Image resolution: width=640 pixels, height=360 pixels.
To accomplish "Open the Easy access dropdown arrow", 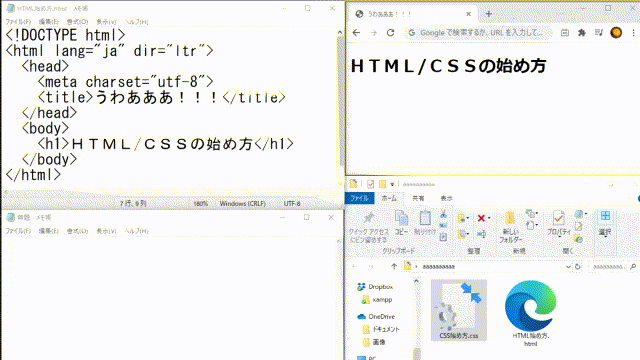I will pyautogui.click(x=537, y=225).
